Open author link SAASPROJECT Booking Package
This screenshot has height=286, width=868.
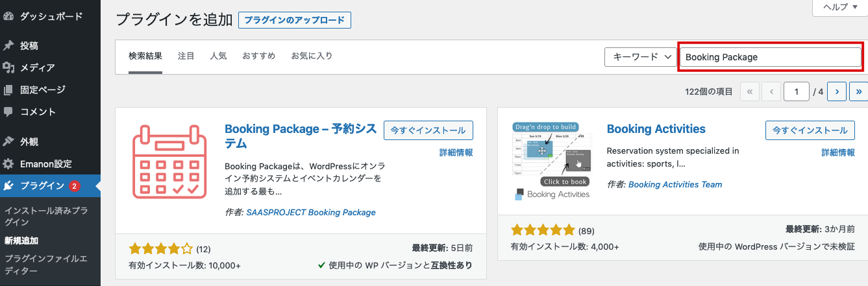click(311, 212)
